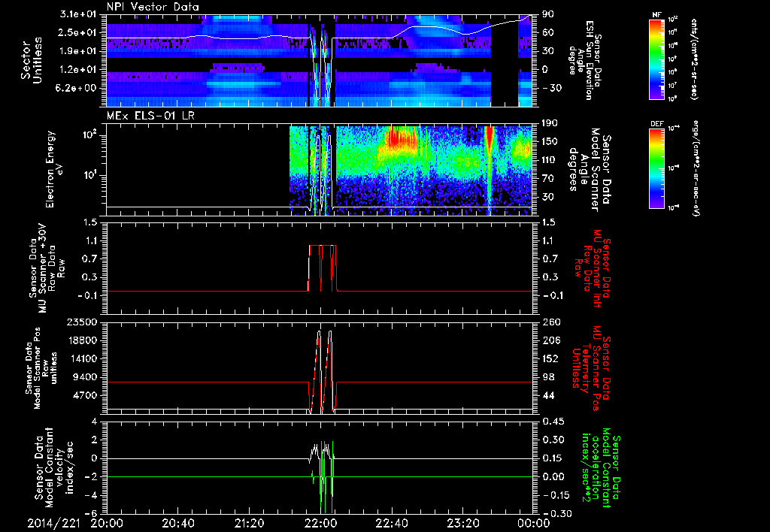Viewport: 770px width, 532px height.
Task: Click the 23500 scanner position axis value
Action: click(x=83, y=322)
